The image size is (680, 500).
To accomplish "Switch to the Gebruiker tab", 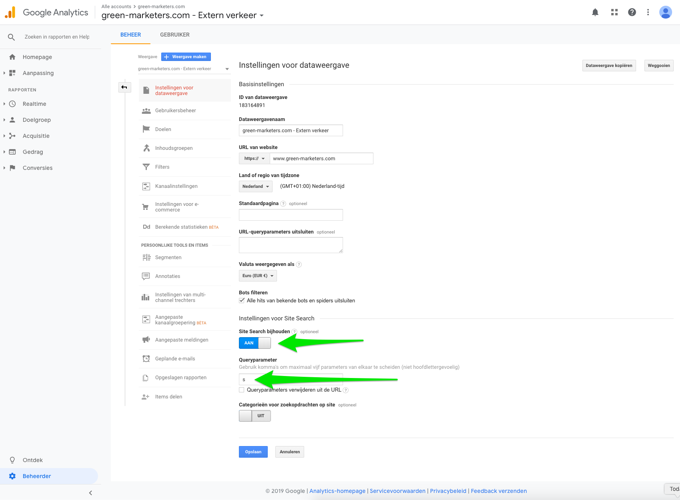I will click(174, 35).
